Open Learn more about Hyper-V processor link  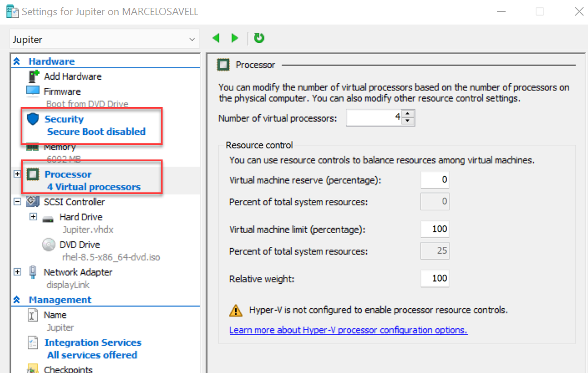point(348,330)
